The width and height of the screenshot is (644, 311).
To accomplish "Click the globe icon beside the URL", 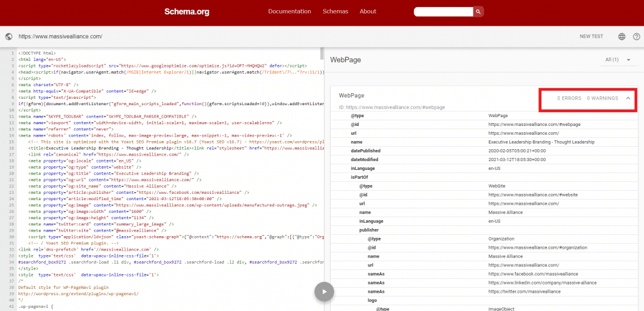I will point(9,37).
